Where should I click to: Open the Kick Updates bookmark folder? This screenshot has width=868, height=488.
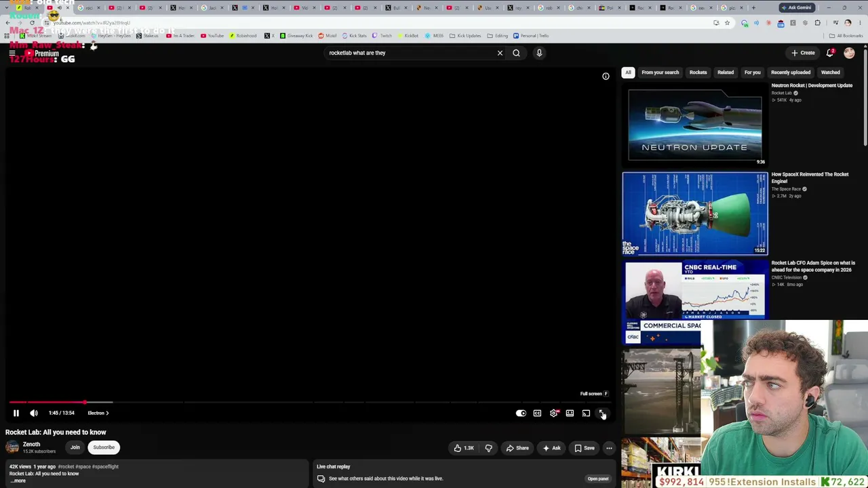pos(465,36)
